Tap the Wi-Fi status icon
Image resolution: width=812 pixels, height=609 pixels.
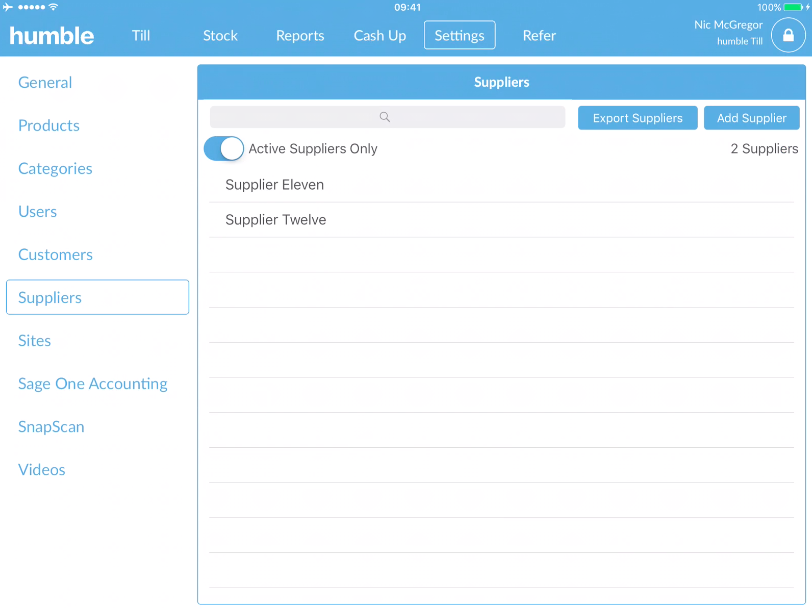tap(53, 7)
